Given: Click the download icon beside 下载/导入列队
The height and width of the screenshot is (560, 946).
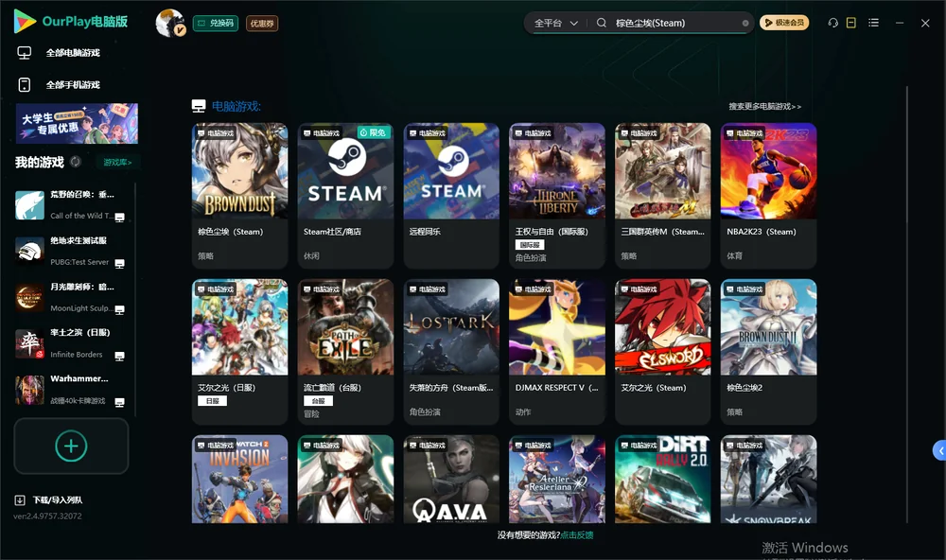Looking at the screenshot, I should [20, 500].
